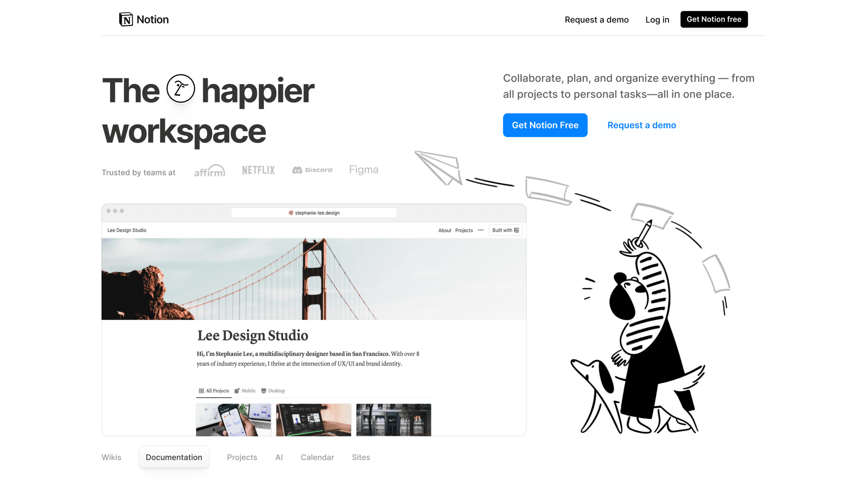This screenshot has height=490, width=868.
Task: Click the Netflix logo
Action: pyautogui.click(x=259, y=170)
